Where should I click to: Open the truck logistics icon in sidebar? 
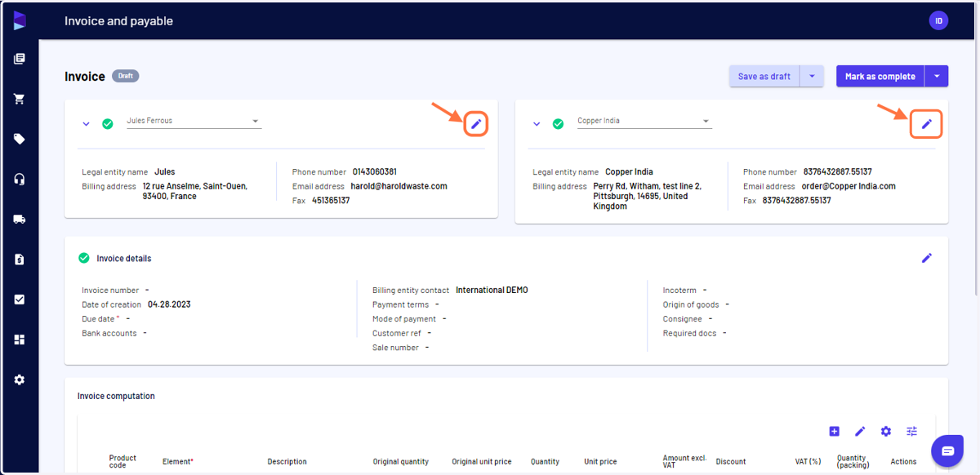(20, 219)
